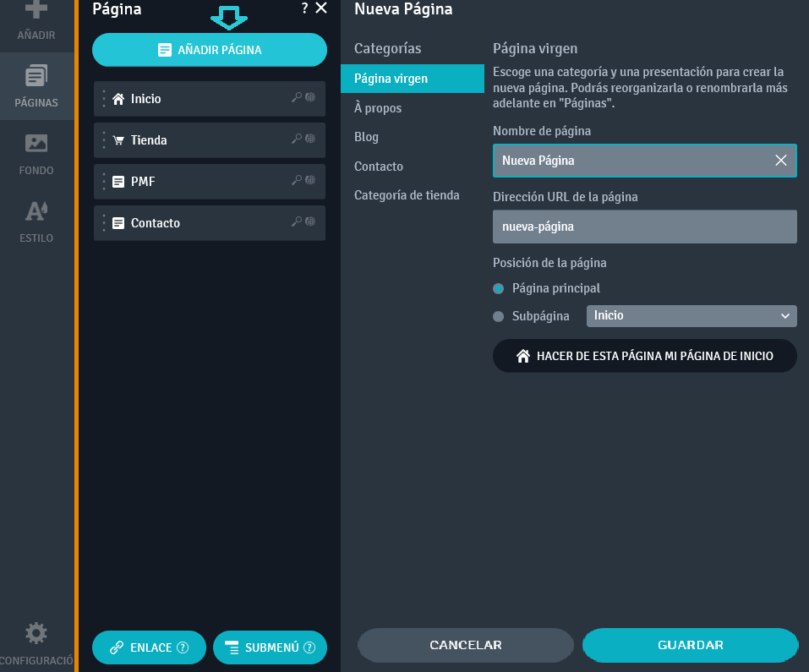The image size is (809, 672).
Task: Open the Páginas sidebar section
Action: click(x=36, y=86)
